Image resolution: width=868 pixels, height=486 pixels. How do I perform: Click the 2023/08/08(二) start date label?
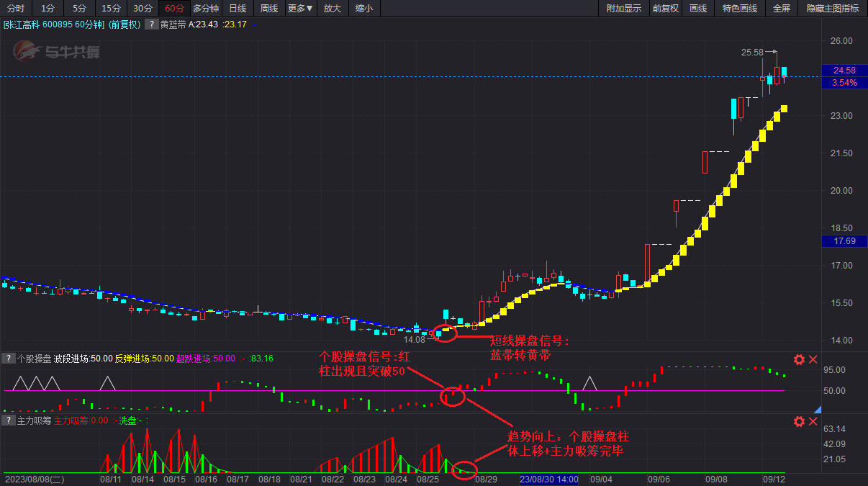(x=34, y=479)
